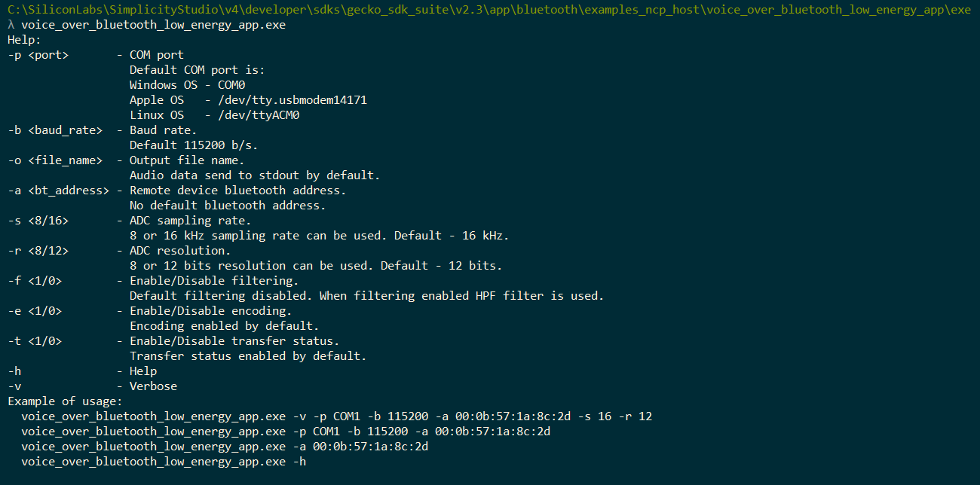980x485 pixels.
Task: Click the first usage example with -v flag
Action: [x=336, y=416]
